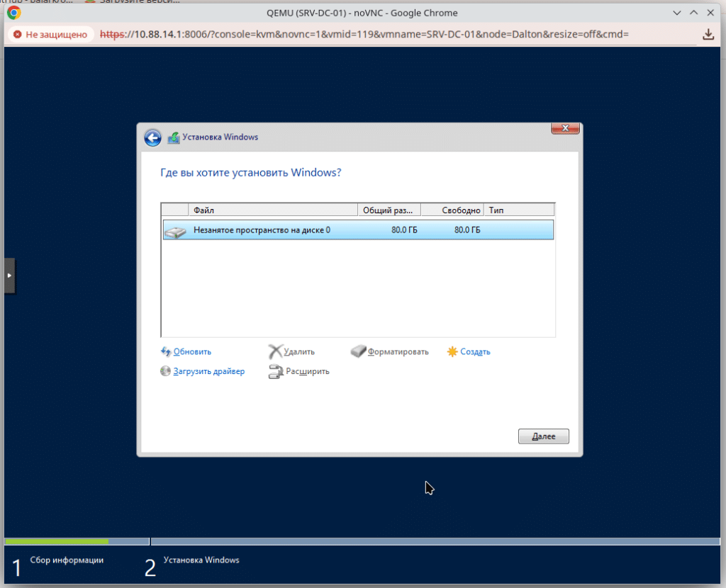Click the Load driver disc icon
Screen dimensions: 726x588
point(166,371)
